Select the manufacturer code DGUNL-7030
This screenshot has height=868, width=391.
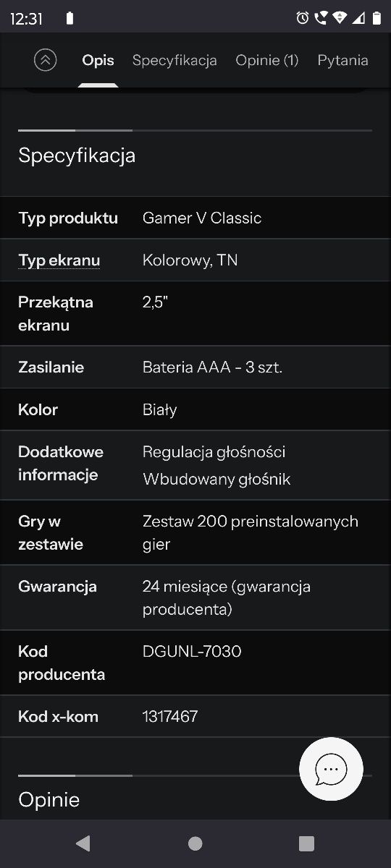tap(192, 652)
